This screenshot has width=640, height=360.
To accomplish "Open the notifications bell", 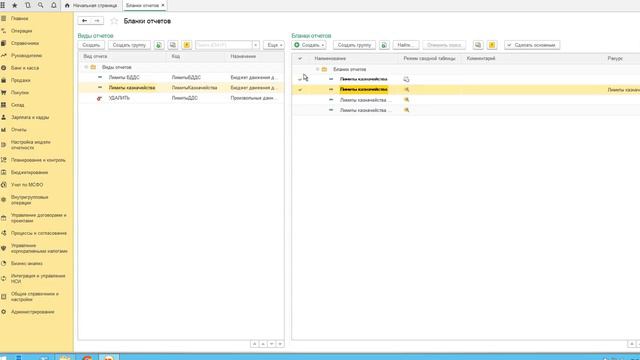I will click(53, 5).
